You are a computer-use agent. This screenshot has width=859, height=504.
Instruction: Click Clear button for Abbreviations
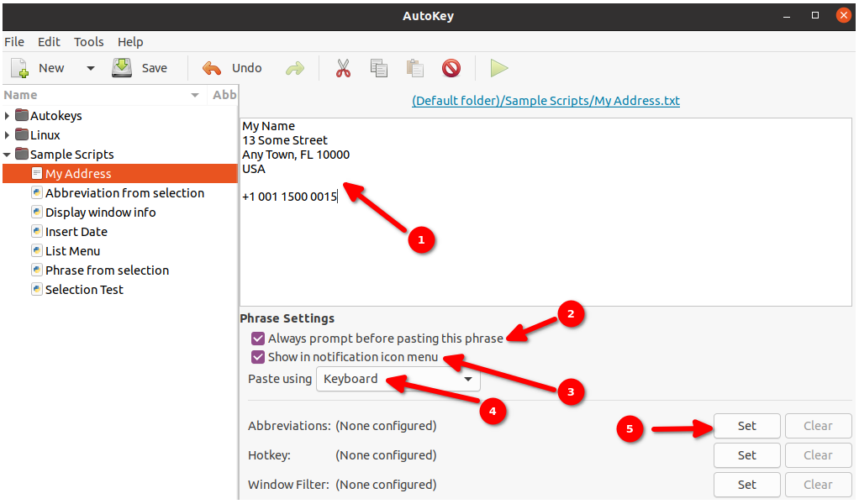818,426
